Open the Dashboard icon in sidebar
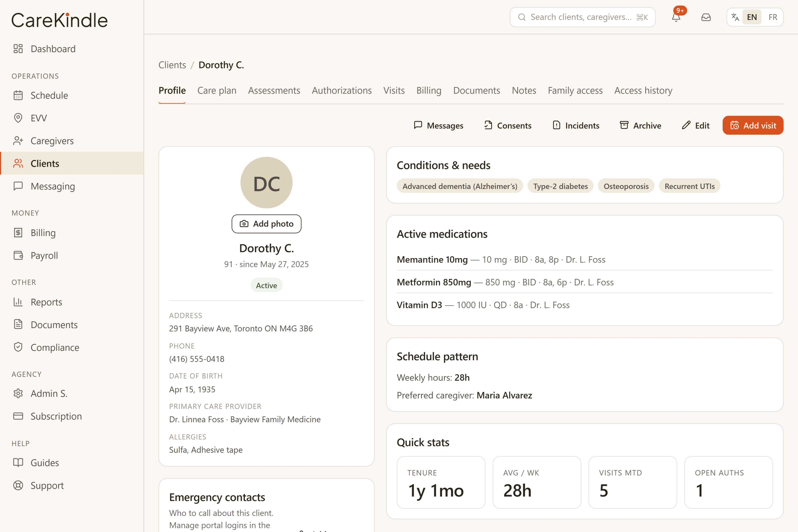This screenshot has width=798, height=532. pos(18,49)
